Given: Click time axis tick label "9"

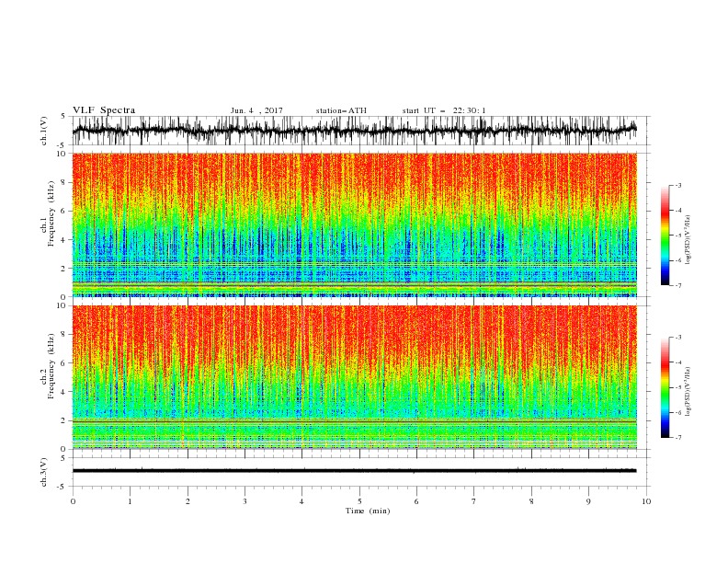Looking at the screenshot, I should click(x=588, y=501).
